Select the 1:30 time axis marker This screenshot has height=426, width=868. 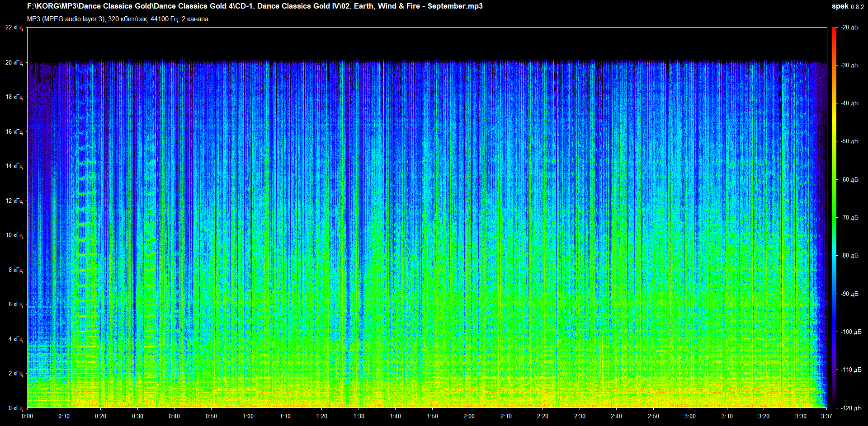(359, 416)
